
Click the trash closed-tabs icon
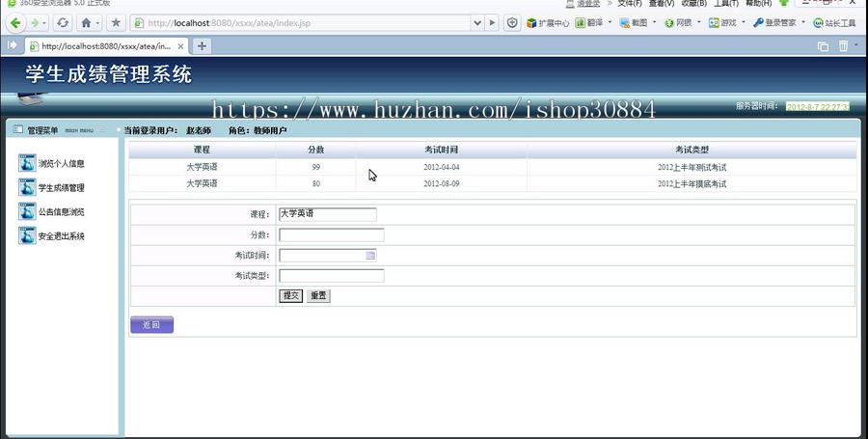pos(843,46)
